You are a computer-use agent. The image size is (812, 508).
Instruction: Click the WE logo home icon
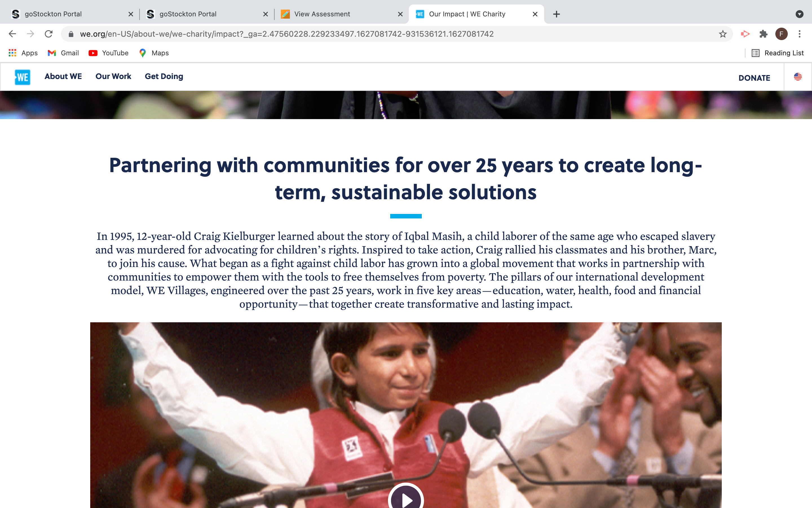[x=23, y=77]
